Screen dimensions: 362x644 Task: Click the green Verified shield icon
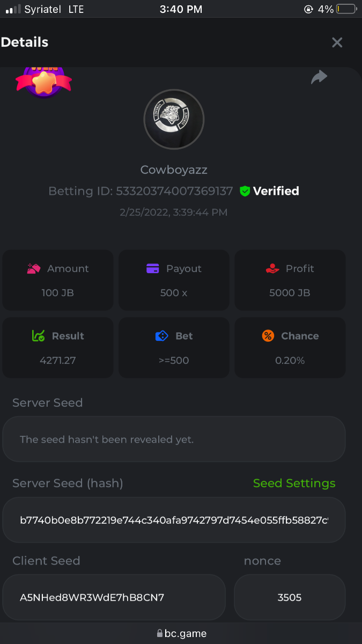[245, 191]
